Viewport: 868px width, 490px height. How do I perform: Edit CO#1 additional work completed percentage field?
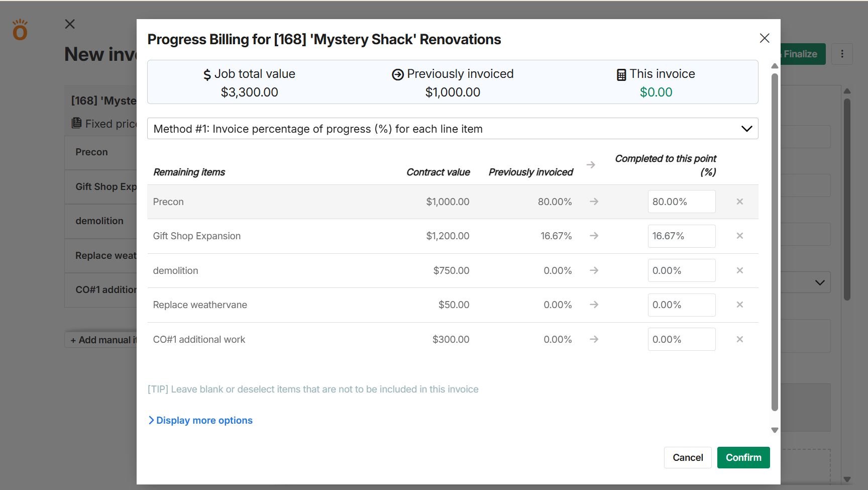click(682, 339)
